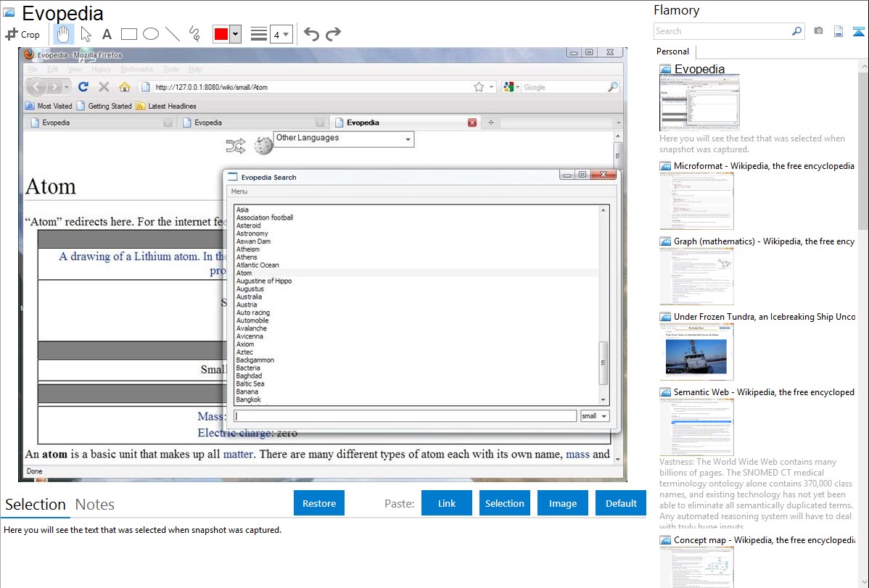Select the arrow pointer tool
Image resolution: width=869 pixels, height=588 pixels.
[x=86, y=34]
